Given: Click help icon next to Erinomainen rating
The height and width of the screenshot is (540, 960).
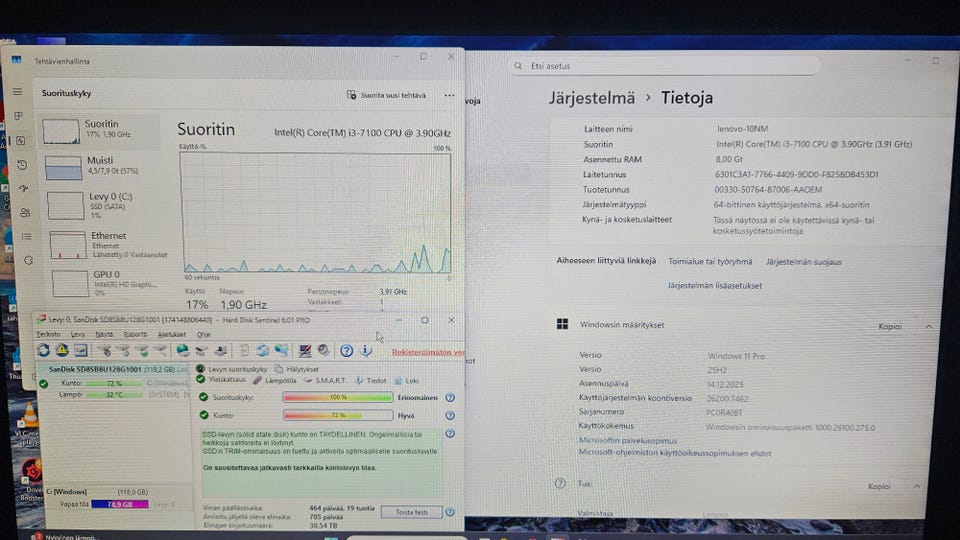Looking at the screenshot, I should [450, 397].
